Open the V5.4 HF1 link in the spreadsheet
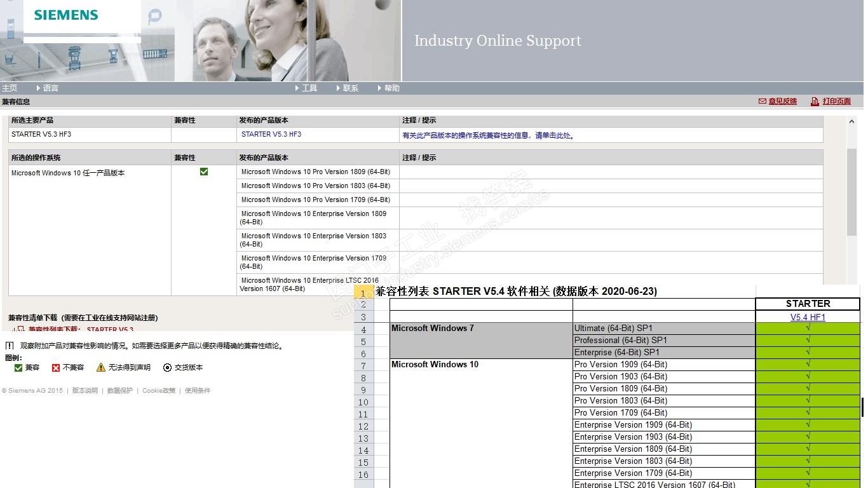The height and width of the screenshot is (488, 868). coord(808,317)
